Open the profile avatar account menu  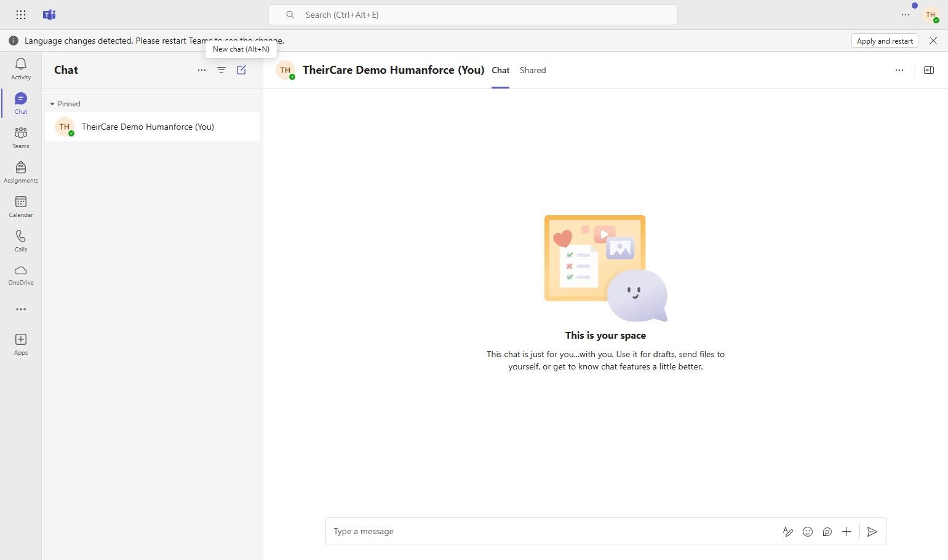click(931, 15)
